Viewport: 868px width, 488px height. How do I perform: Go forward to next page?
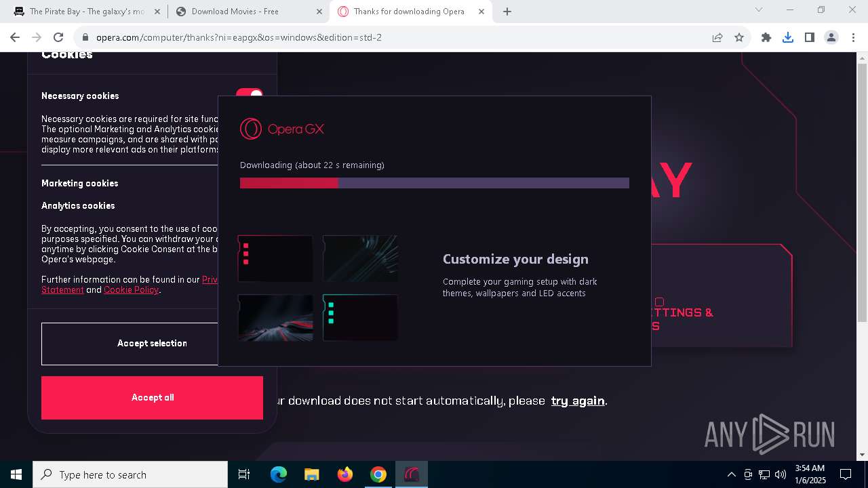(37, 37)
